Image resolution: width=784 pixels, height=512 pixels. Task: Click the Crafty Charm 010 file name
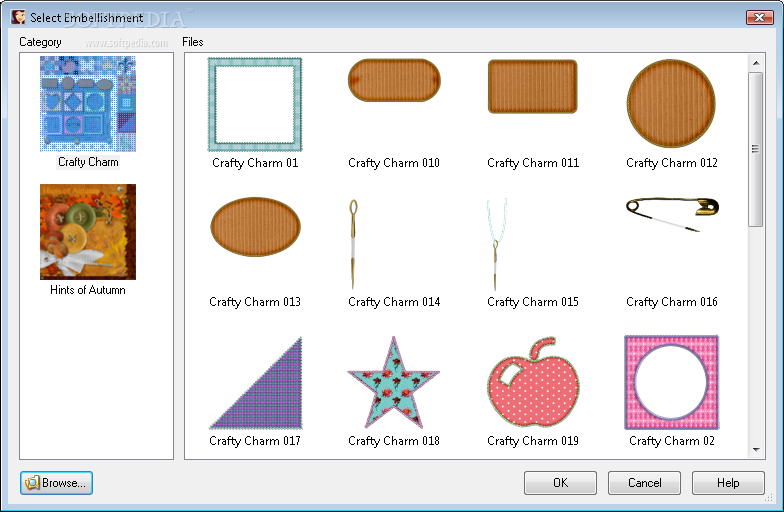tap(394, 163)
